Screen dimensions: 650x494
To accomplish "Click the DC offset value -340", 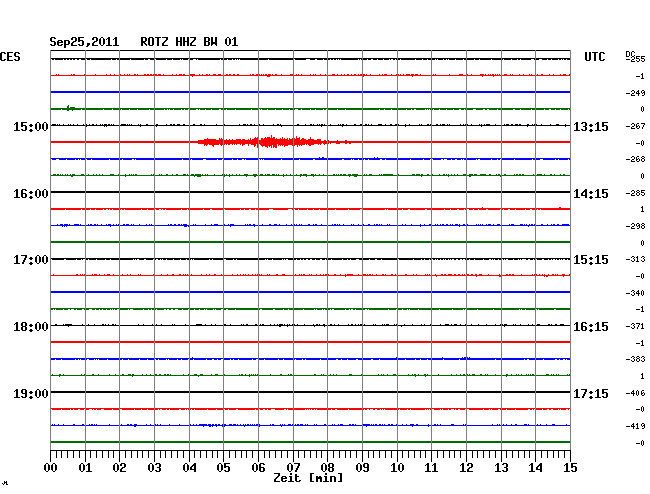I will click(635, 293).
